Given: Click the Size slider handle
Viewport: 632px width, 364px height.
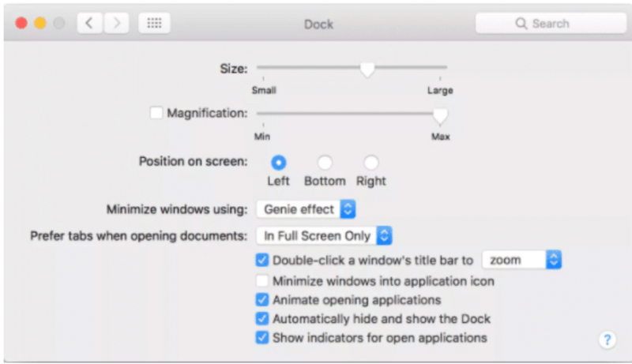Looking at the screenshot, I should tap(367, 70).
